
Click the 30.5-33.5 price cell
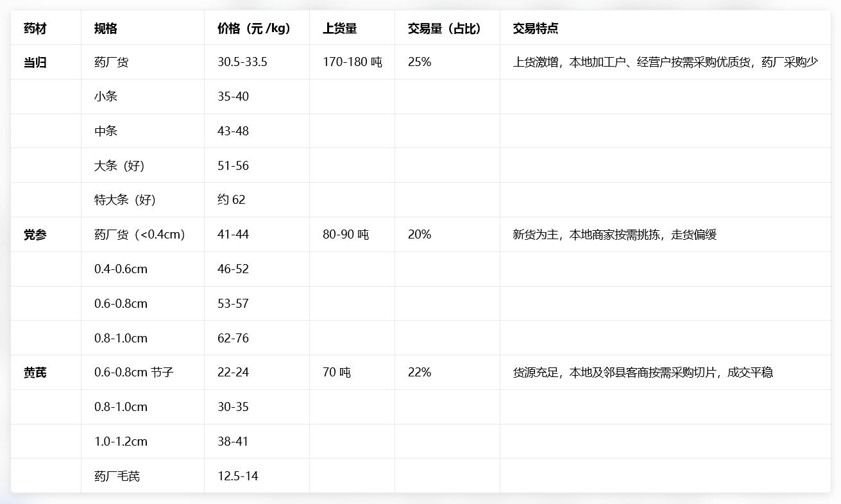(242, 62)
